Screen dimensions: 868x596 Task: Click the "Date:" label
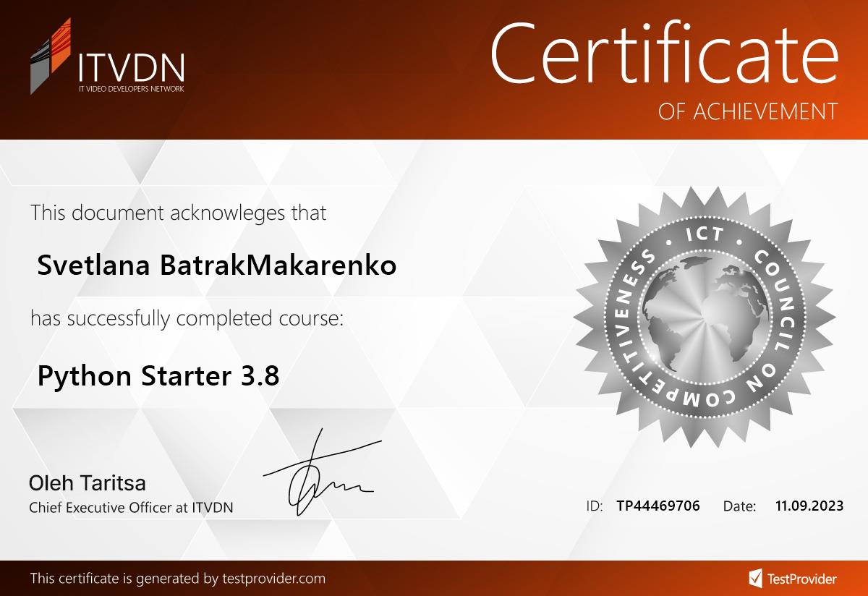[739, 506]
